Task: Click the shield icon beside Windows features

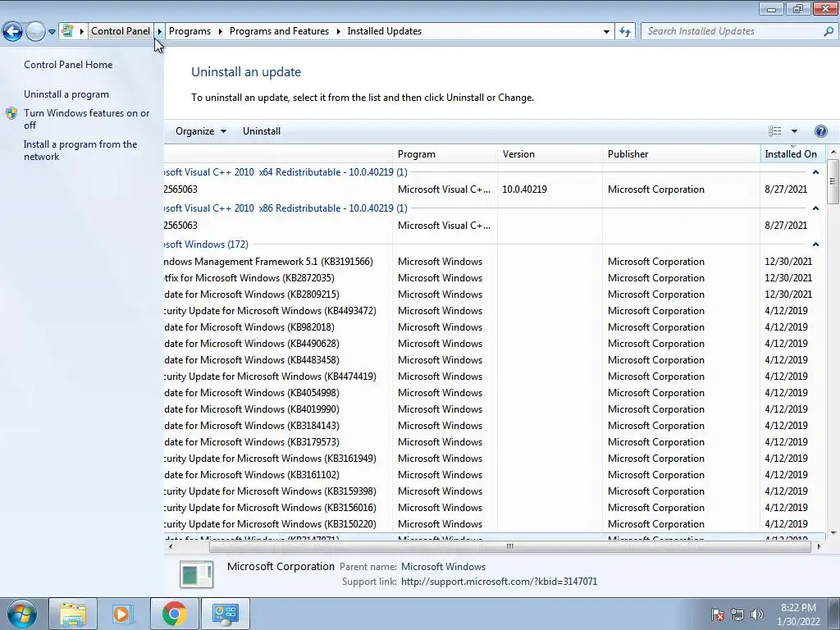Action: (x=11, y=113)
